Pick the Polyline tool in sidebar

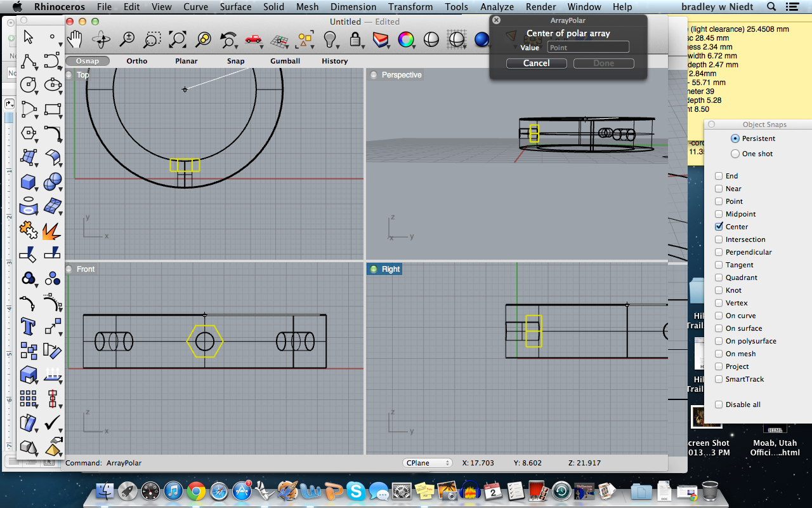[28, 61]
